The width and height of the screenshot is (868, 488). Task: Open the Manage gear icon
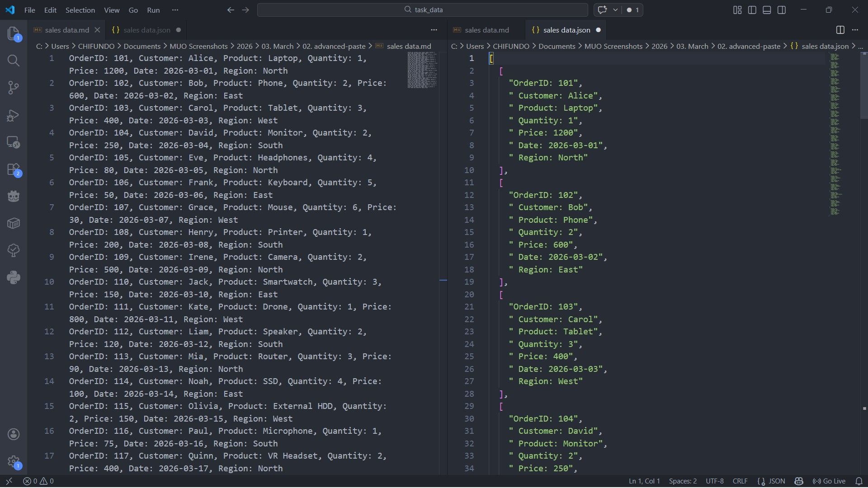tap(14, 462)
